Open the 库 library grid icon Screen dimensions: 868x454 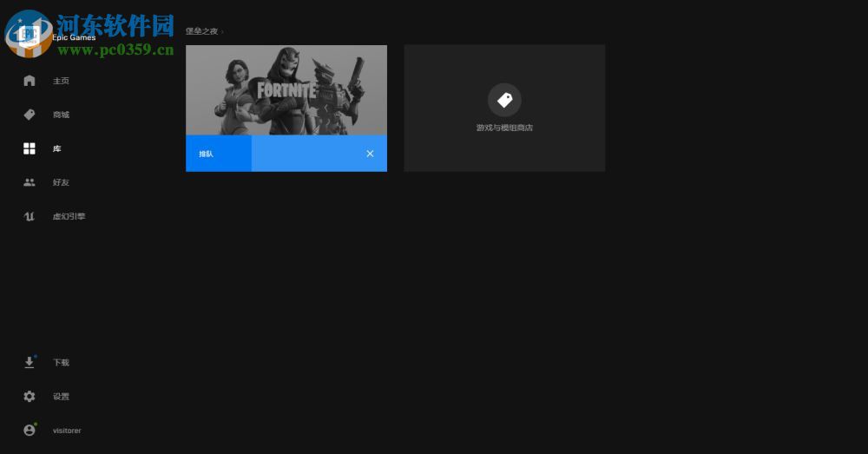[30, 148]
